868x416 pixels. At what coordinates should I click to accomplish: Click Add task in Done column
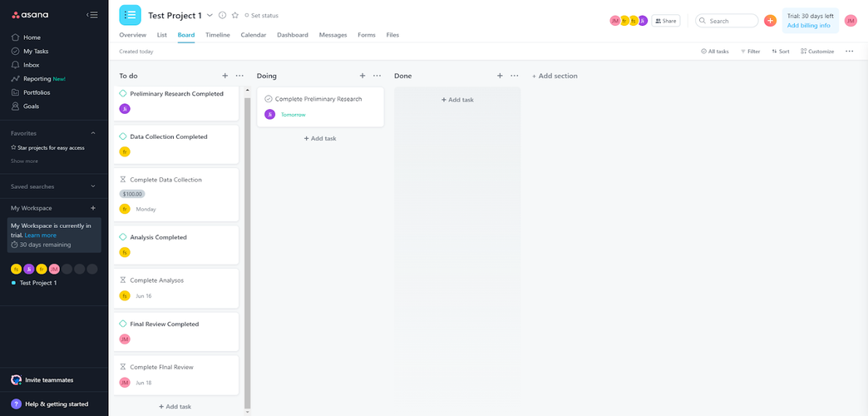point(457,100)
